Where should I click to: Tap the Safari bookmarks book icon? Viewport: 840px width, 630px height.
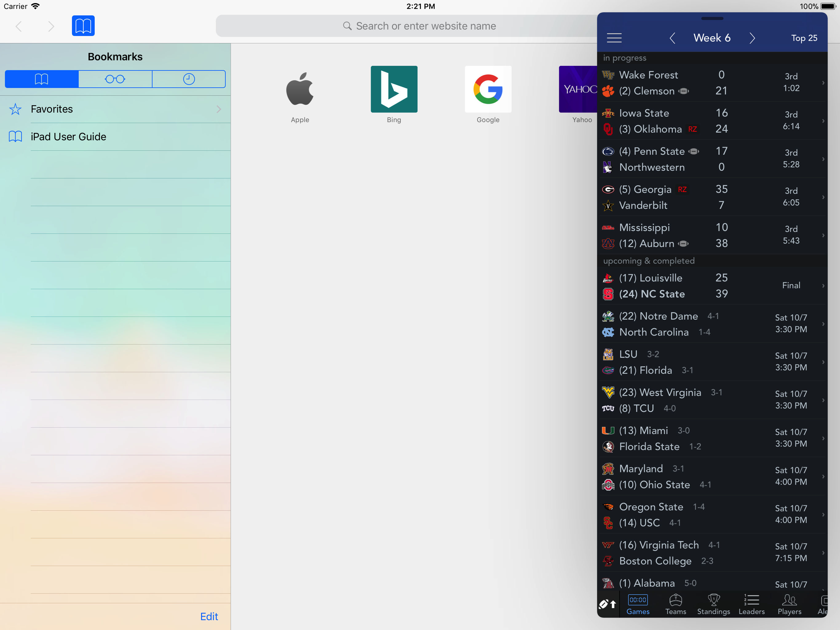(83, 26)
